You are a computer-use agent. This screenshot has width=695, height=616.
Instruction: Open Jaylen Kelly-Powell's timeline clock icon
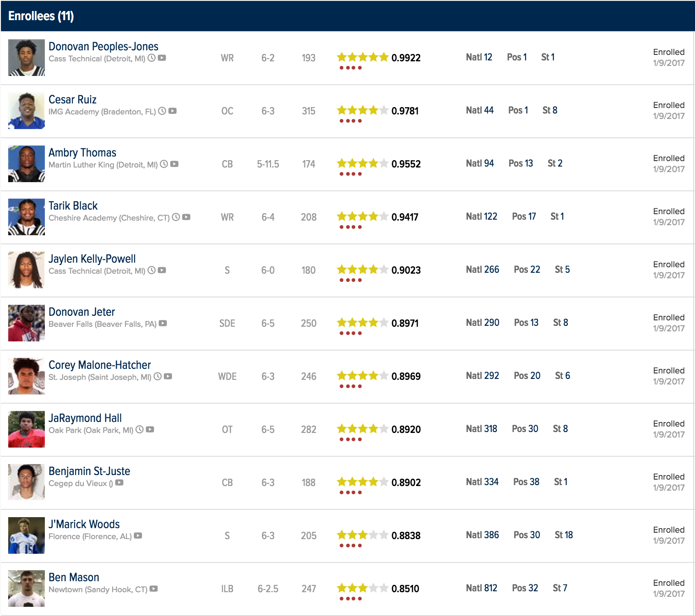152,270
